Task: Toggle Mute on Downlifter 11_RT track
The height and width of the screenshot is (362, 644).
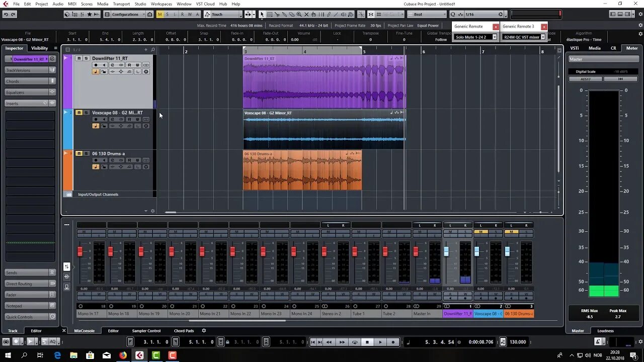Action: 79,58
